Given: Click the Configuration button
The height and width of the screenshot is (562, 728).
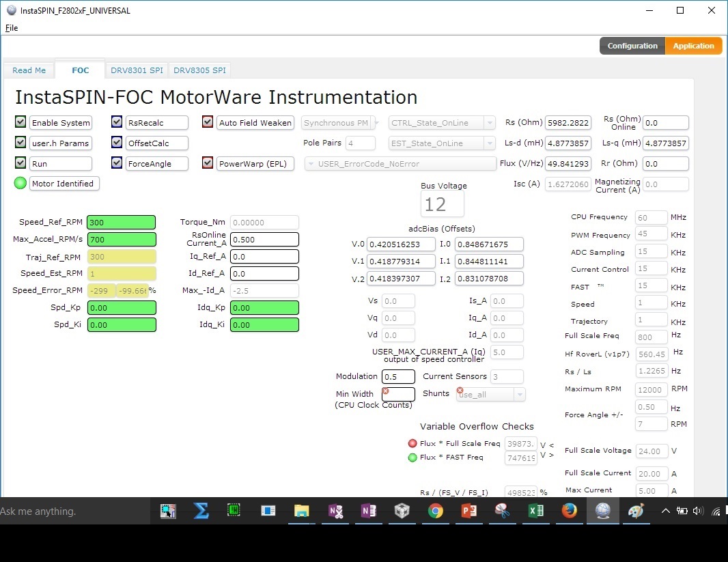Looking at the screenshot, I should pyautogui.click(x=632, y=46).
